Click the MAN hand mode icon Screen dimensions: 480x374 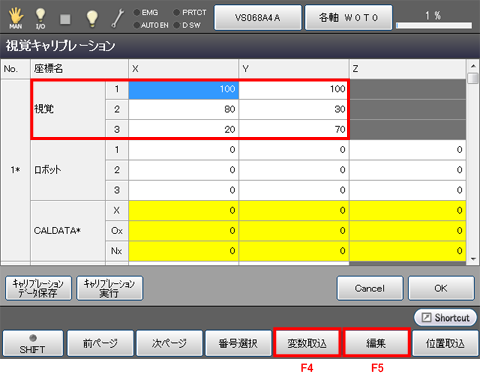(16, 19)
